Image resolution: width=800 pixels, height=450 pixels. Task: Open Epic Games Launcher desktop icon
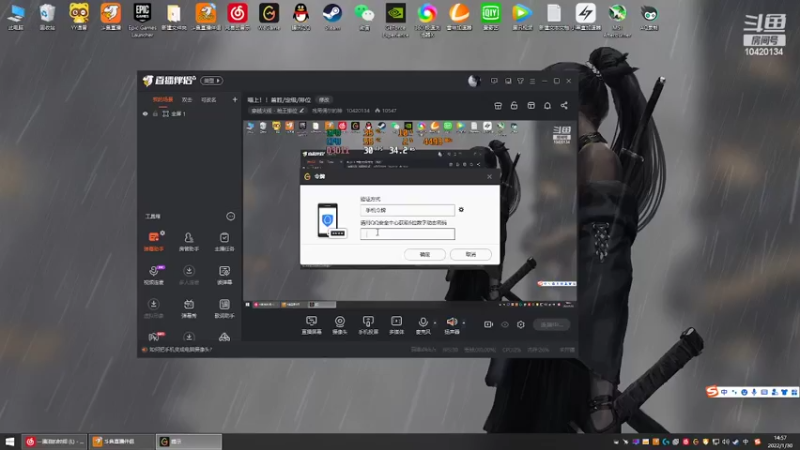(x=142, y=19)
